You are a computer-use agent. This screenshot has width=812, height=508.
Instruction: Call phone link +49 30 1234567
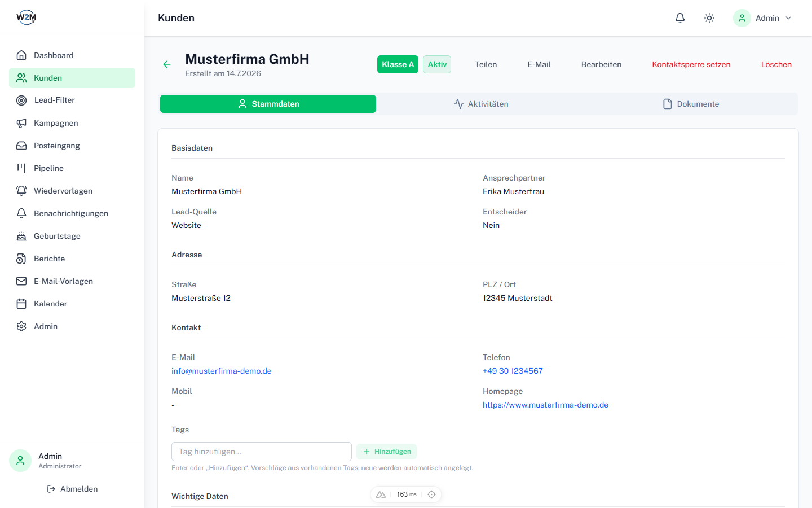click(x=513, y=371)
